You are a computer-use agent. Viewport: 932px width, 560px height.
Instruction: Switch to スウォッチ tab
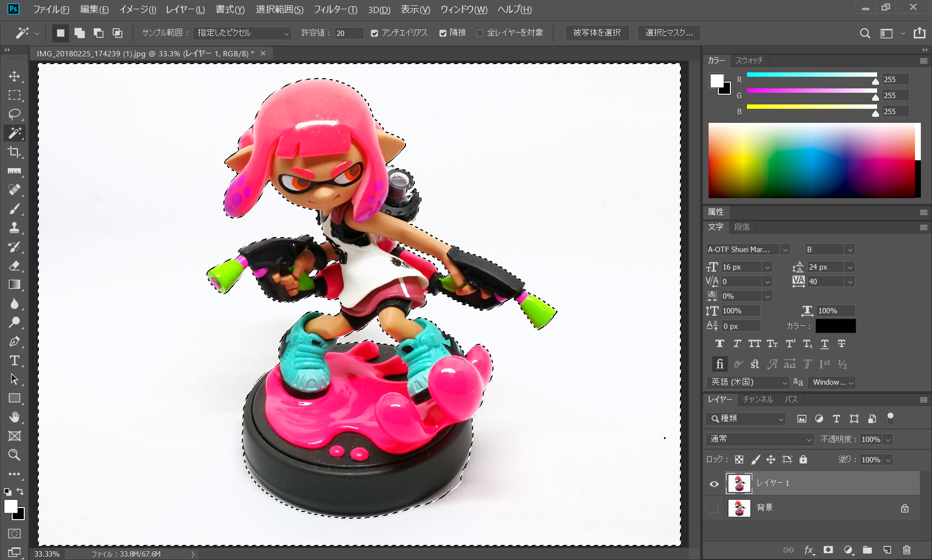pyautogui.click(x=749, y=60)
